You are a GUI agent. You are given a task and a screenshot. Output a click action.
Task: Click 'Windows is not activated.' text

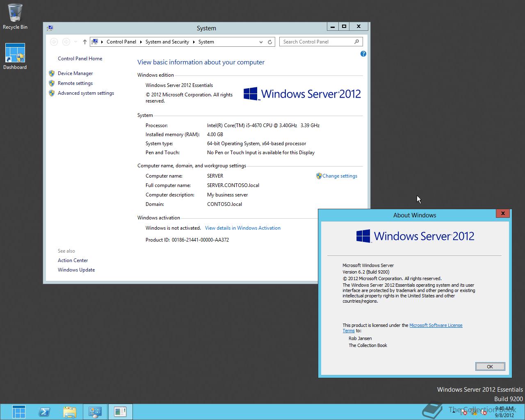(173, 228)
